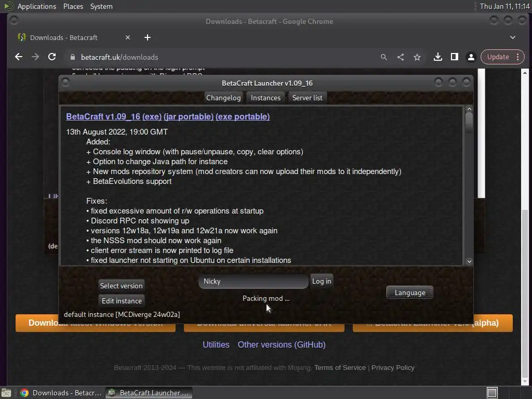Open Other versions (GitHub) link
532x399 pixels.
[x=282, y=345]
